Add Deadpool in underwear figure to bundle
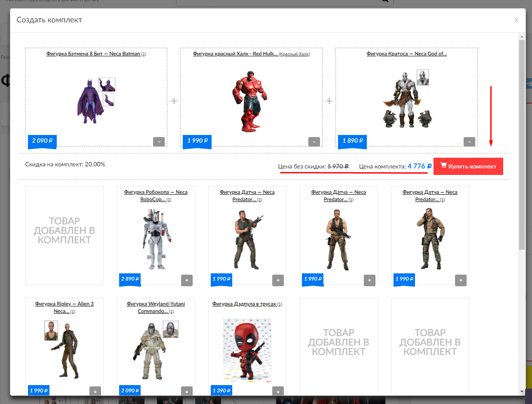Viewport: 532px width, 404px height. [x=278, y=391]
